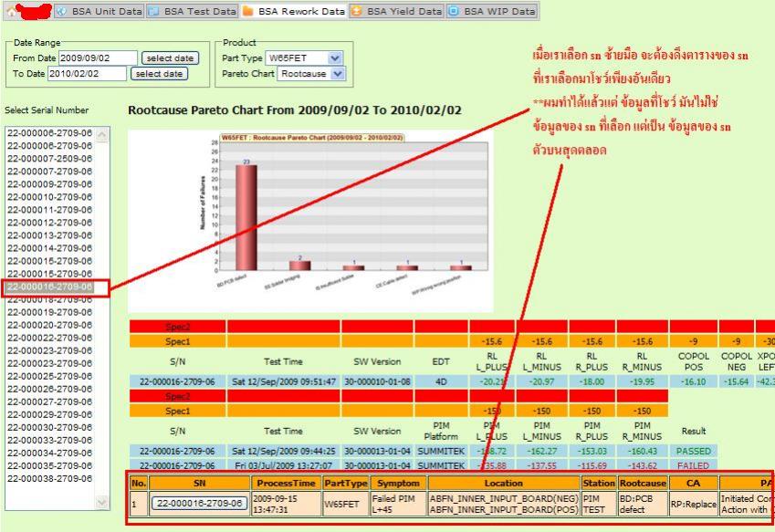Click select date button for From Date
This screenshot has width=775, height=532.
click(x=170, y=57)
